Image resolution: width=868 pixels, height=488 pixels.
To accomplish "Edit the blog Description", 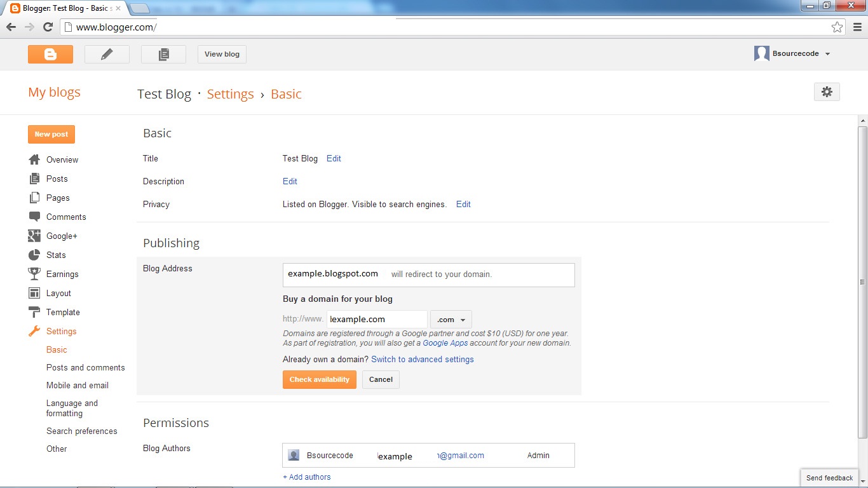I will (290, 181).
